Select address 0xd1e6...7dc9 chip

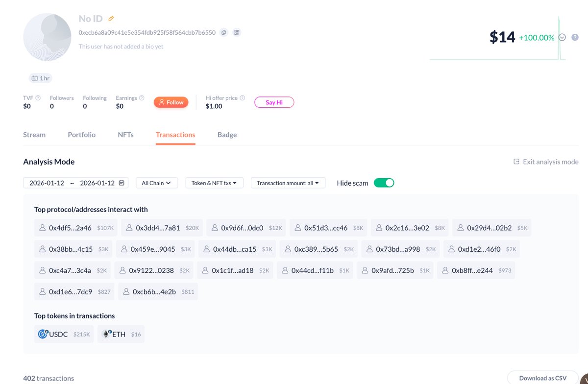click(74, 291)
